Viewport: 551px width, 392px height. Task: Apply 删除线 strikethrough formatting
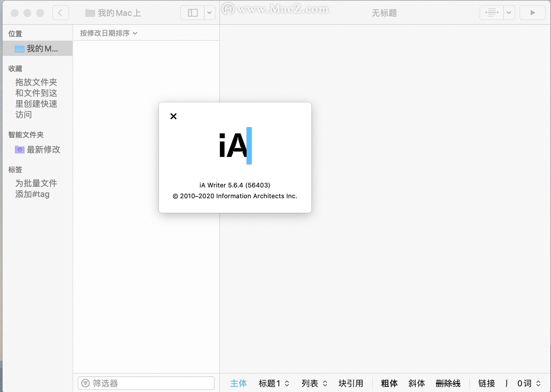448,383
